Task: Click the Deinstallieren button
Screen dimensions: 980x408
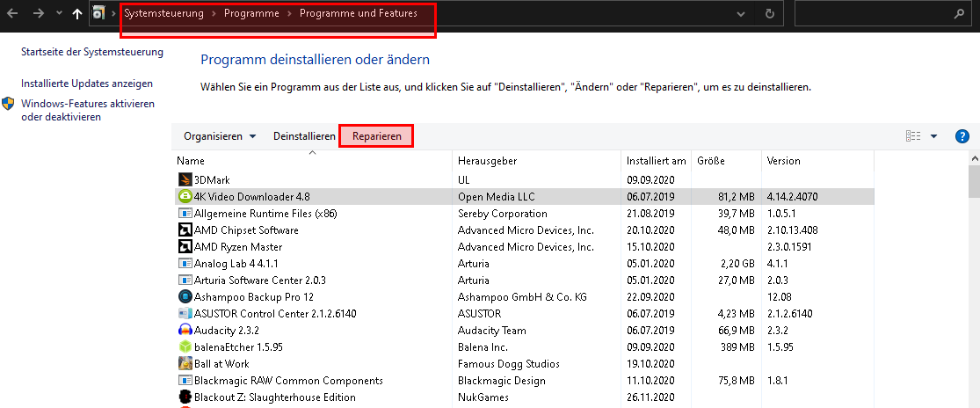Action: 304,136
